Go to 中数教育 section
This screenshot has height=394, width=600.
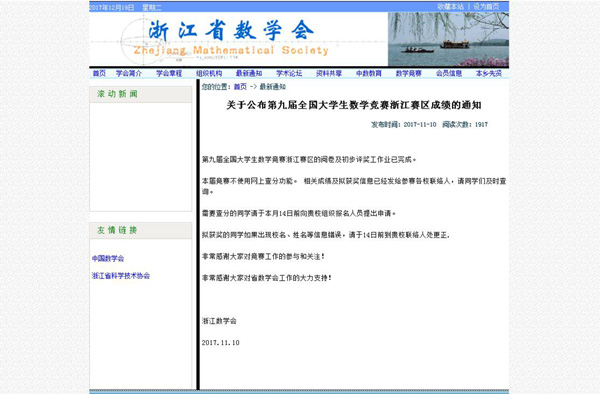[368, 73]
